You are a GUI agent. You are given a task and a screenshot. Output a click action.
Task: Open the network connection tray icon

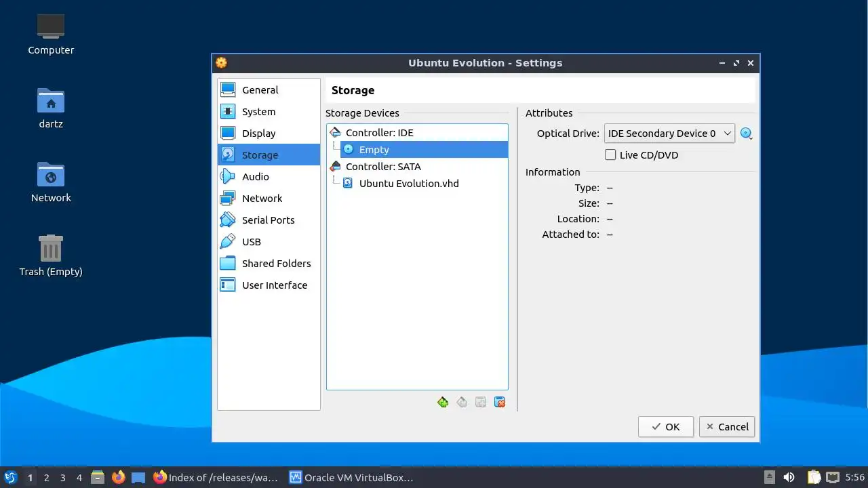[833, 478]
